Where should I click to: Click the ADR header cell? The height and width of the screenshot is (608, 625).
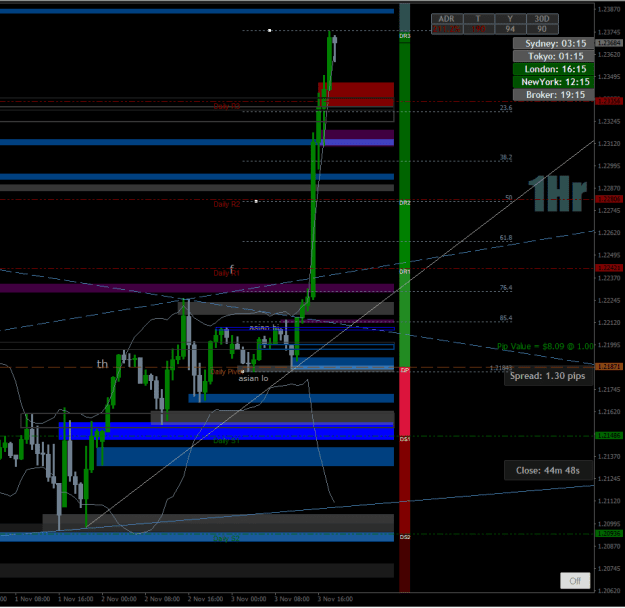447,19
